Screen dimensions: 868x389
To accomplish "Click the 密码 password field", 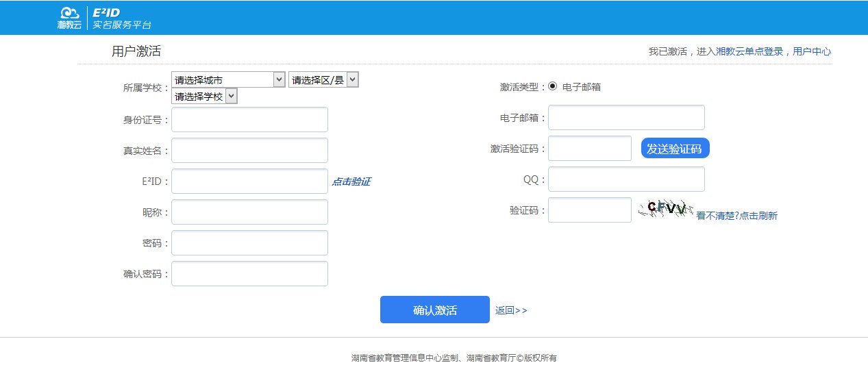I will 249,242.
